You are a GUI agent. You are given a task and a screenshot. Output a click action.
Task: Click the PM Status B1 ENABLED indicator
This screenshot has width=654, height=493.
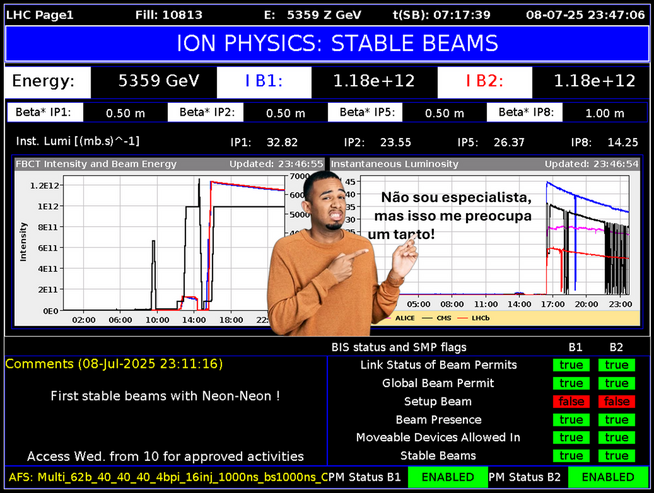click(x=447, y=478)
